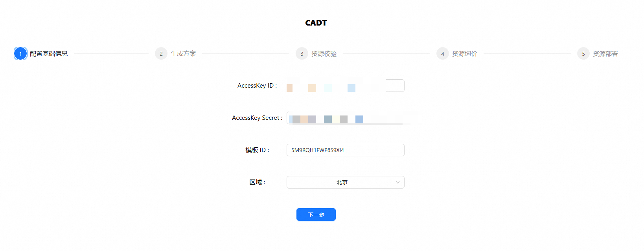Go to the 资源校验 step label
The height and width of the screenshot is (251, 644).
coord(324,54)
